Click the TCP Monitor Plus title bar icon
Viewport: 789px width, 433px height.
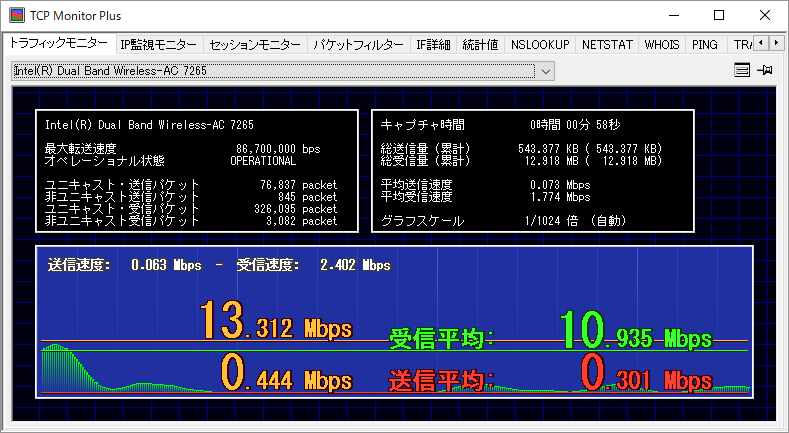[16, 15]
